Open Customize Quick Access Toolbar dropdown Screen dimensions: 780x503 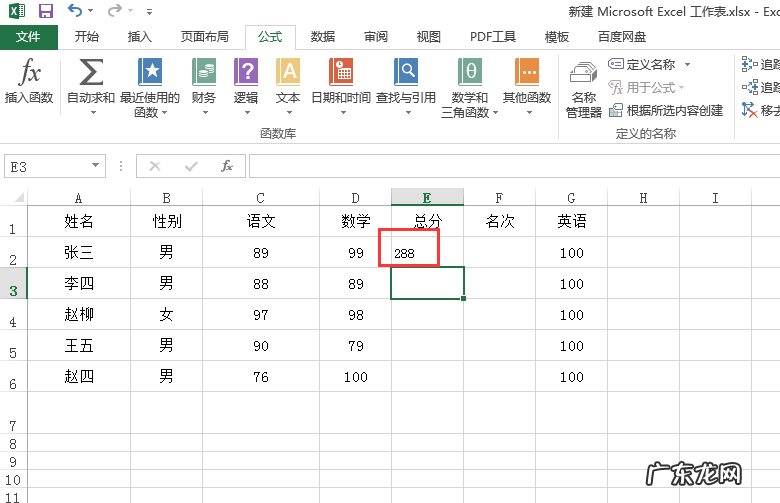click(149, 11)
